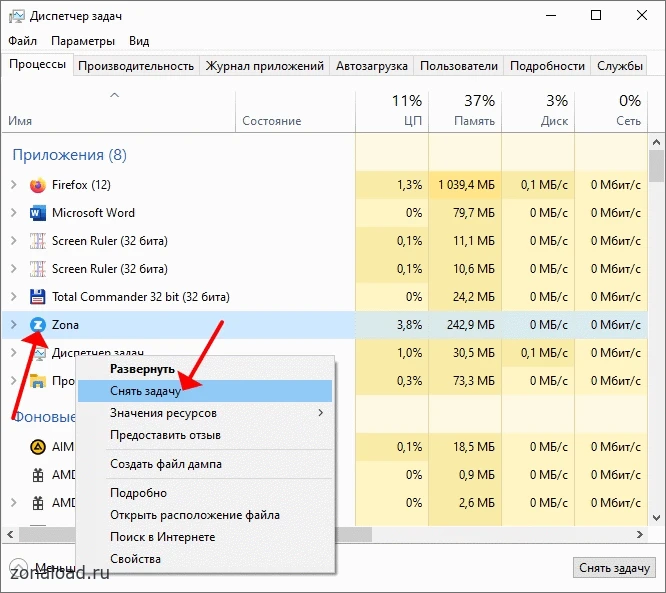This screenshot has height=593, width=666.
Task: Click the Task Manager title bar icon
Action: (x=17, y=16)
